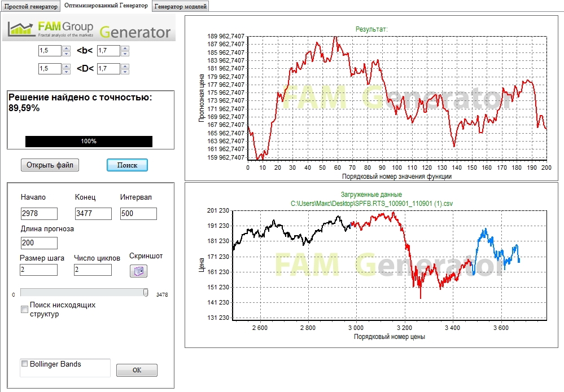Click the Длина прогноза field with 200
Image resolution: width=564 pixels, height=392 pixels.
(39, 243)
